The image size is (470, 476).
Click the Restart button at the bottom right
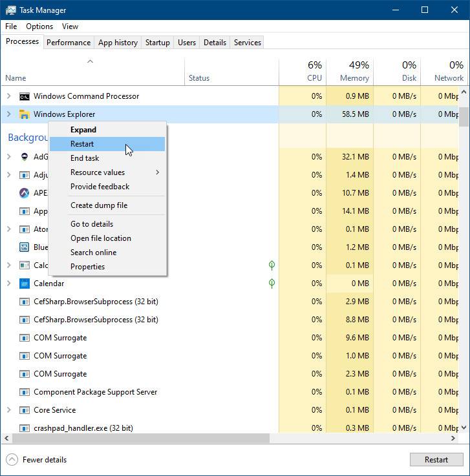pos(436,460)
